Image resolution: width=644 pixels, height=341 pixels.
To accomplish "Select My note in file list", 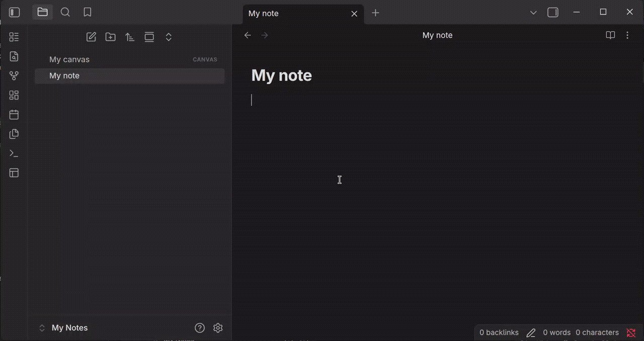I will (130, 76).
